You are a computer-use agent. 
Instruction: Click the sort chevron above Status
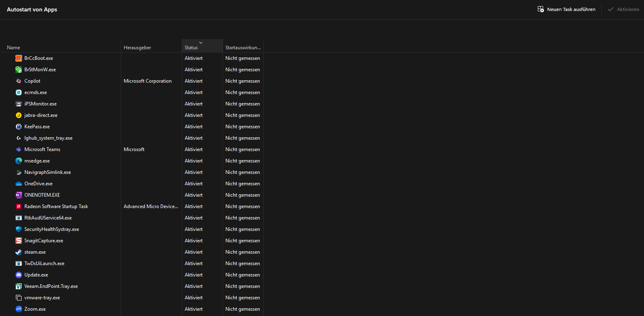pos(201,43)
